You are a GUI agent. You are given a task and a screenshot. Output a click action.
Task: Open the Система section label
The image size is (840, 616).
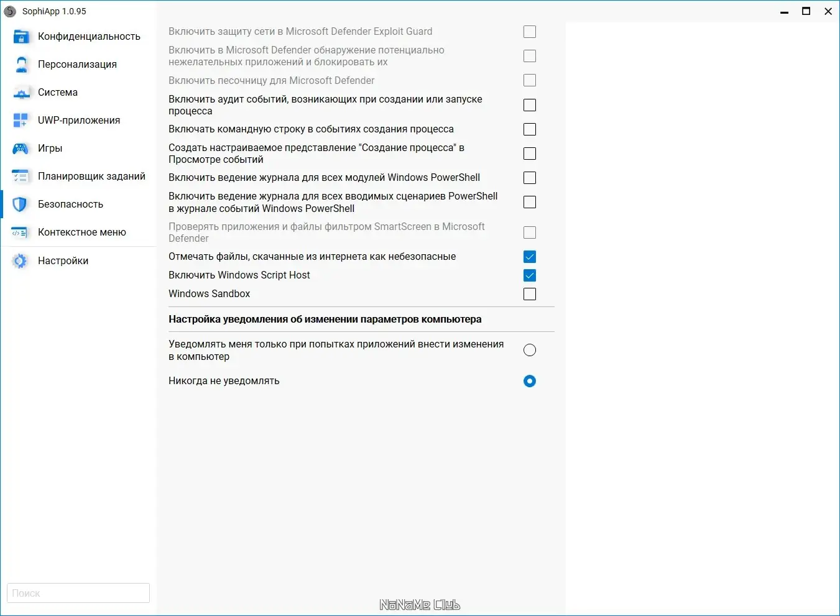pyautogui.click(x=58, y=93)
